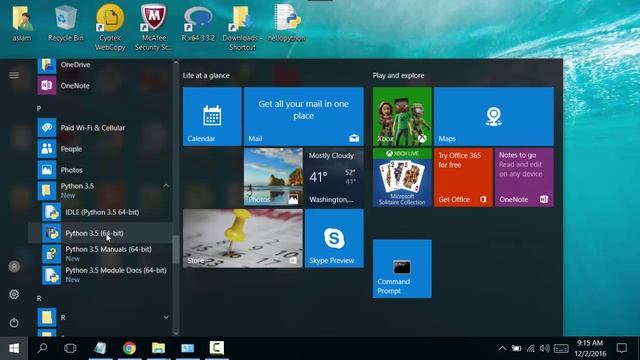Image resolution: width=640 pixels, height=360 pixels.
Task: Open Paid Wi-Fi & Cellular app
Action: (100, 128)
